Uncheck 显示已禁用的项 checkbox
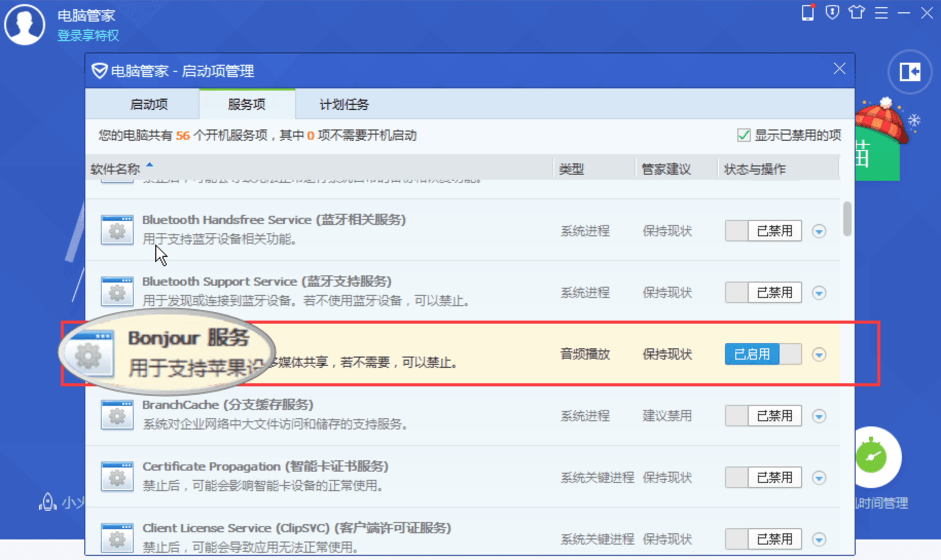941x560 pixels. (x=744, y=135)
